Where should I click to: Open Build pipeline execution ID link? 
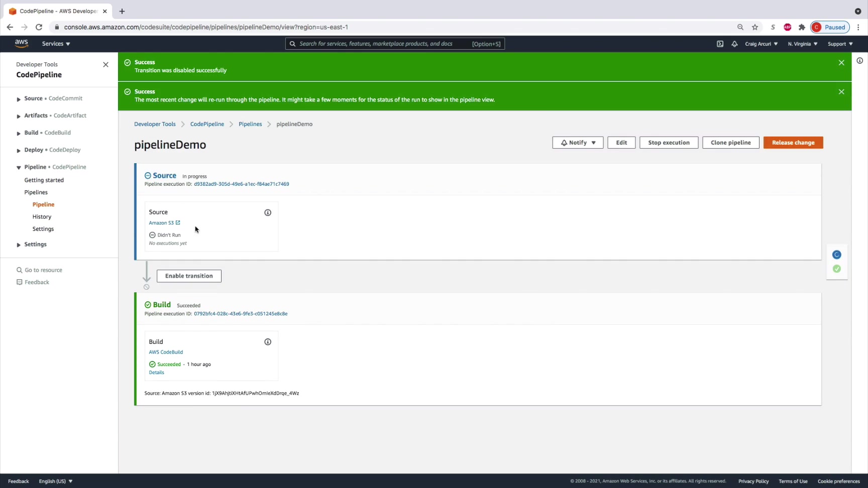(241, 314)
